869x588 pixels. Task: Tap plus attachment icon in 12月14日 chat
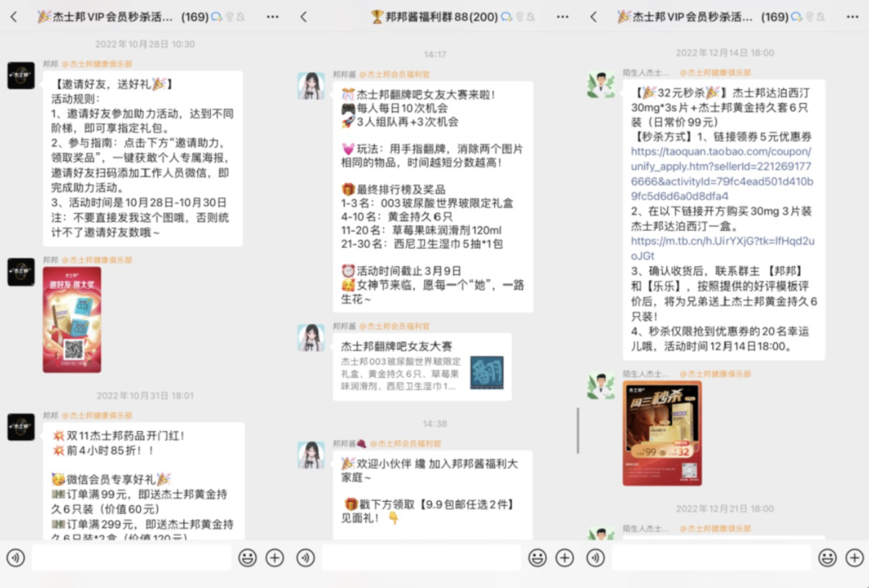coord(855,557)
